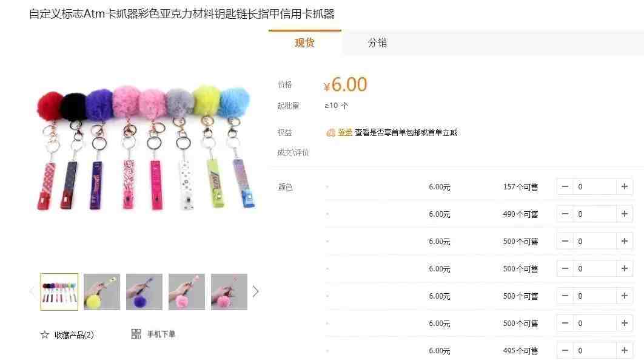Show previous thumbnails with left chevron arrow
Viewport: 644px width, 363px height.
[32, 291]
